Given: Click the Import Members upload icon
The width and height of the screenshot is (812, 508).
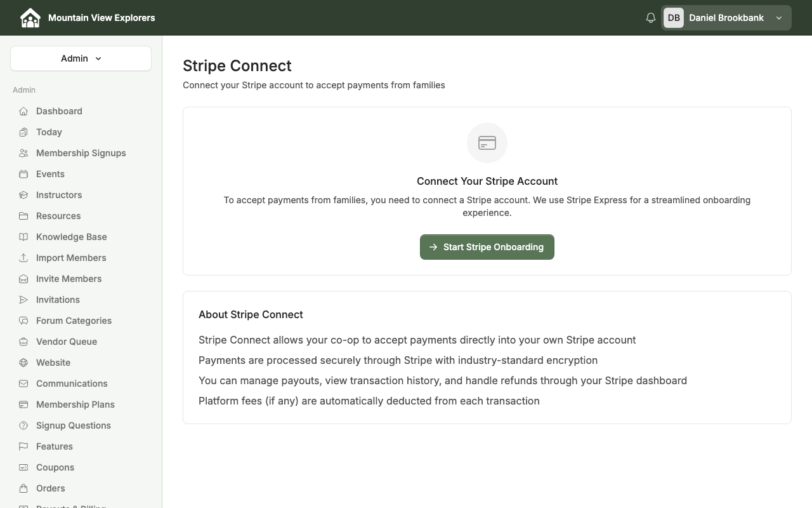Looking at the screenshot, I should coord(23,258).
